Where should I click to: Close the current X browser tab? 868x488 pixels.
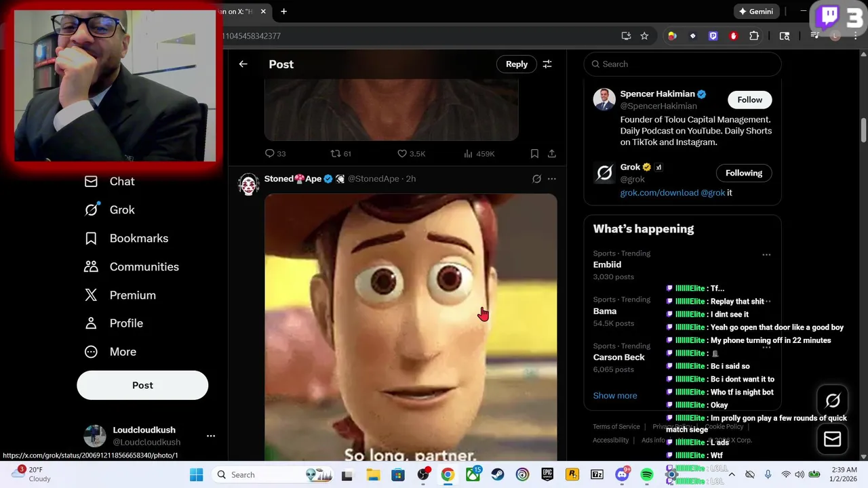pyautogui.click(x=263, y=12)
